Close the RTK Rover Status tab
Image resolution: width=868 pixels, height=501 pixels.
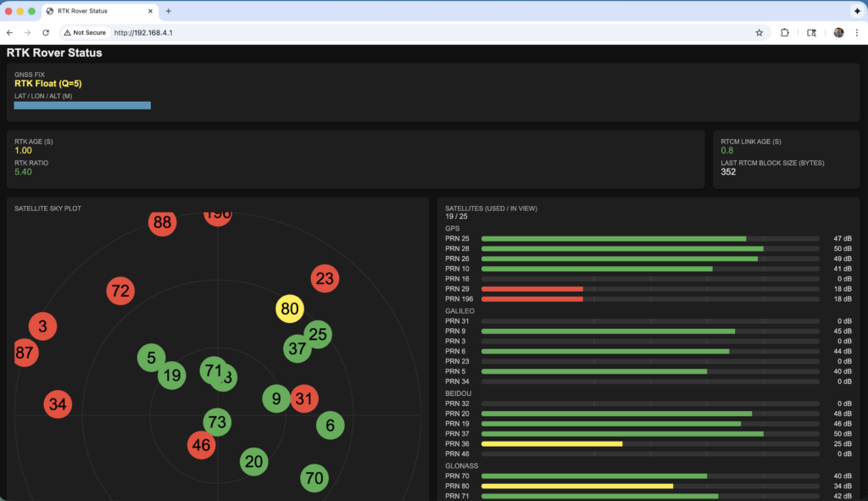(x=150, y=11)
